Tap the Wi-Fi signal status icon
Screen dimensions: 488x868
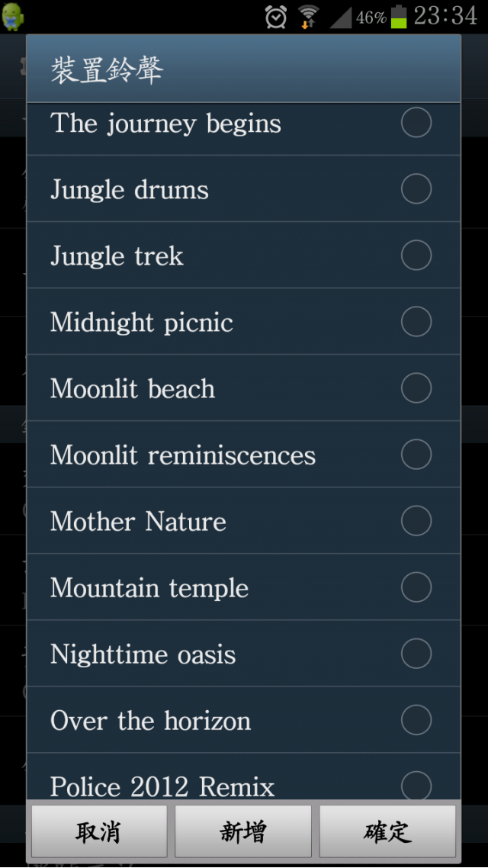click(x=308, y=17)
